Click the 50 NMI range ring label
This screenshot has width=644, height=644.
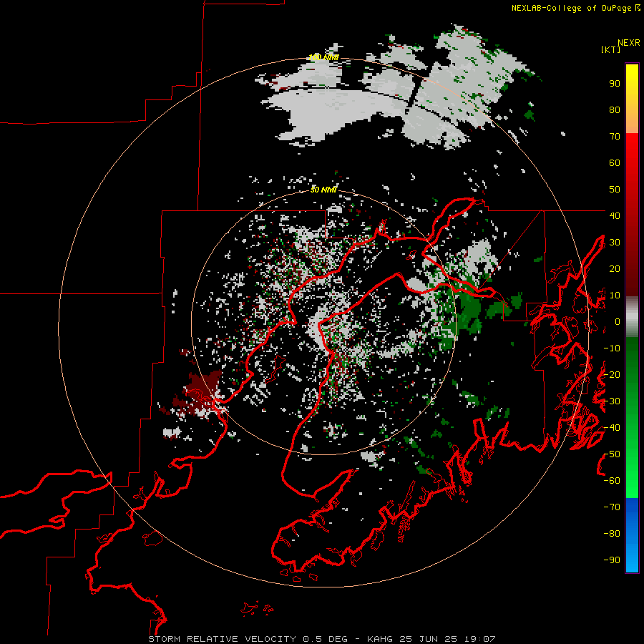(x=323, y=190)
